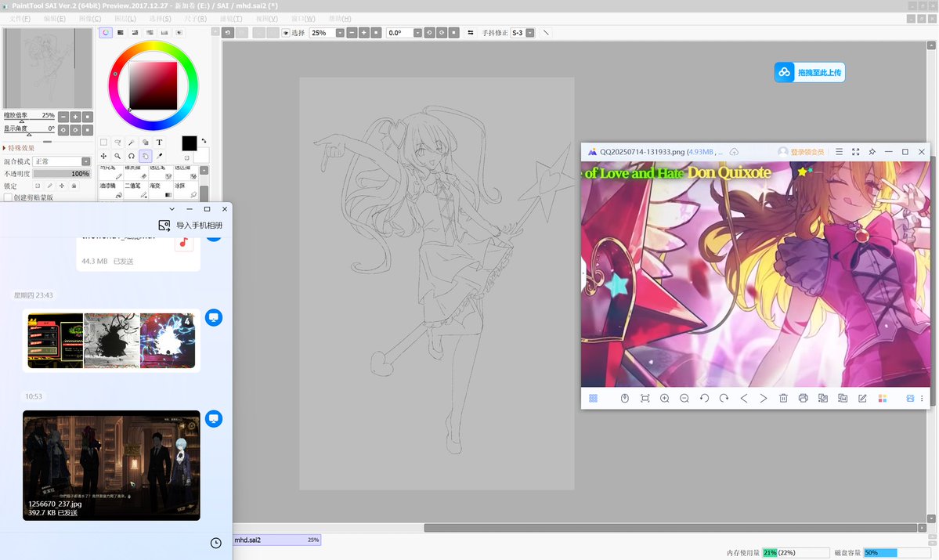The width and height of the screenshot is (939, 560).
Task: Swap foreground and background colors
Action: tap(204, 141)
